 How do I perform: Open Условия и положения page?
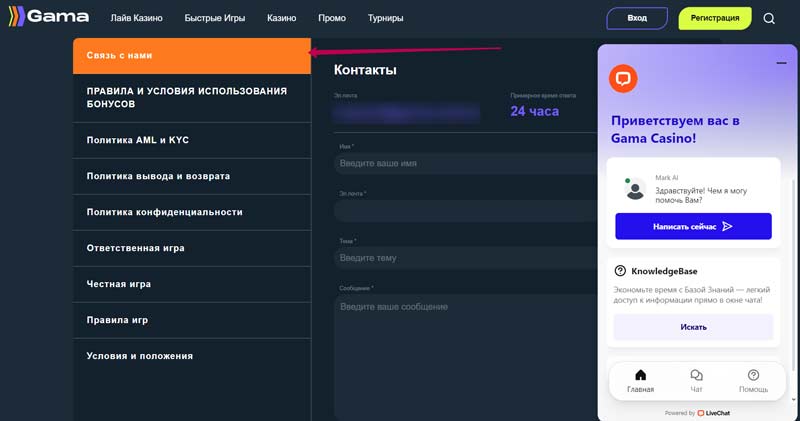click(x=192, y=356)
